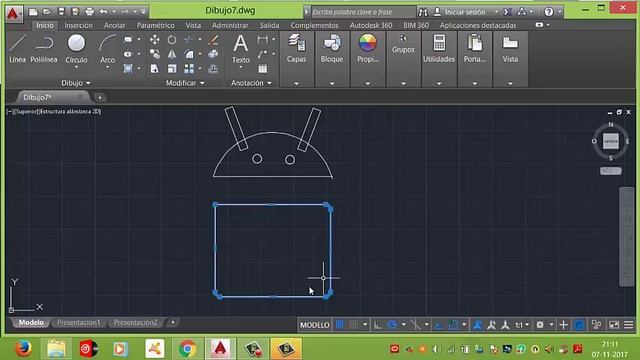Open the Presentación1 layout tab
This screenshot has width=640, height=360.
click(78, 322)
